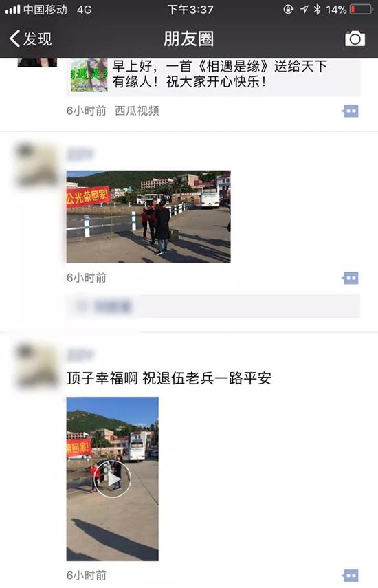This screenshot has width=378, height=588.
Task: Tap the likes row under the photo post
Action: click(x=213, y=306)
